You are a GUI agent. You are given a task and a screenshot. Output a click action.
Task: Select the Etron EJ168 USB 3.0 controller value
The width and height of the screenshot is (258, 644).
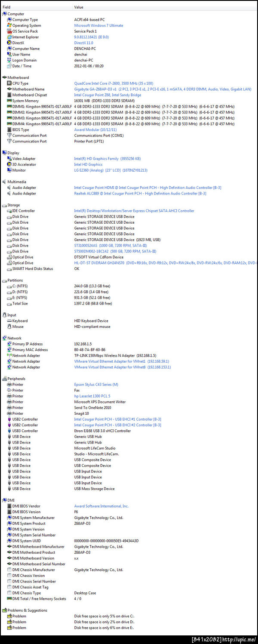pos(102,431)
